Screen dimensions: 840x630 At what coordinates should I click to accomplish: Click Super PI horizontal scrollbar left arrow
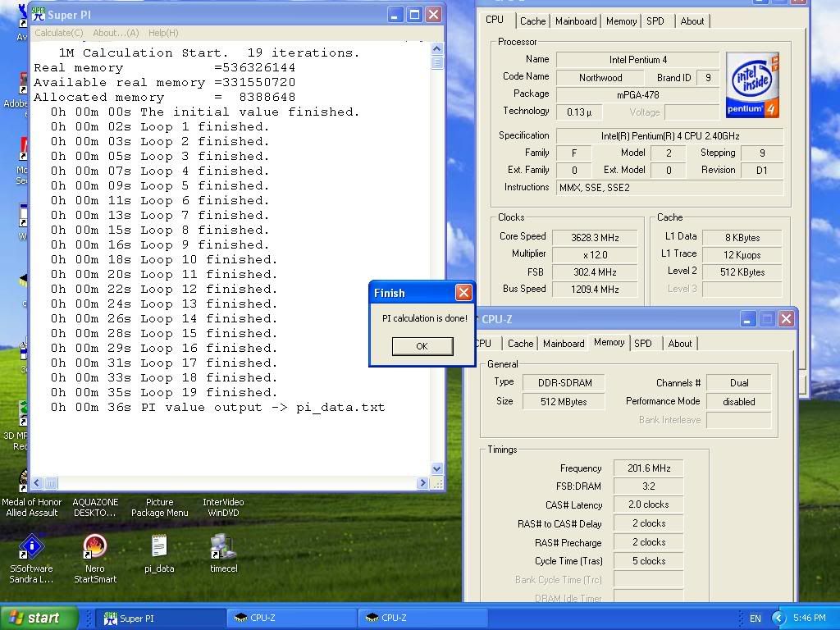point(38,483)
